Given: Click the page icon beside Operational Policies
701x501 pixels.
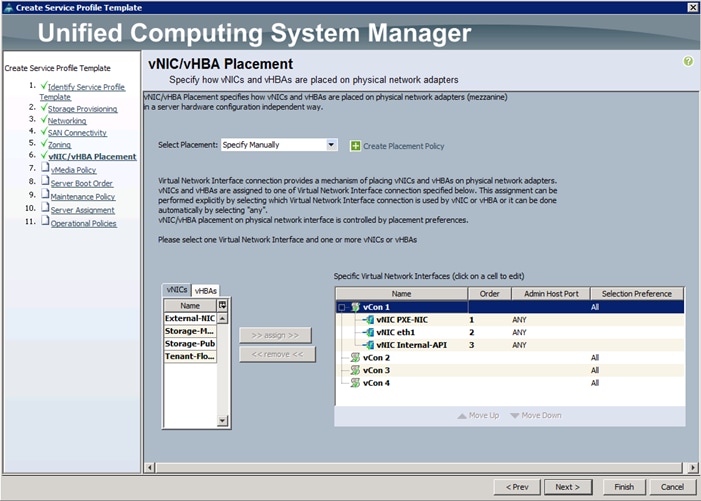Looking at the screenshot, I should click(x=45, y=221).
